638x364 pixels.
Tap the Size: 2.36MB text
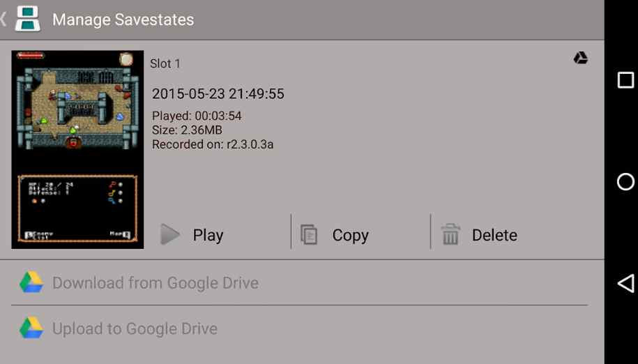(x=187, y=130)
